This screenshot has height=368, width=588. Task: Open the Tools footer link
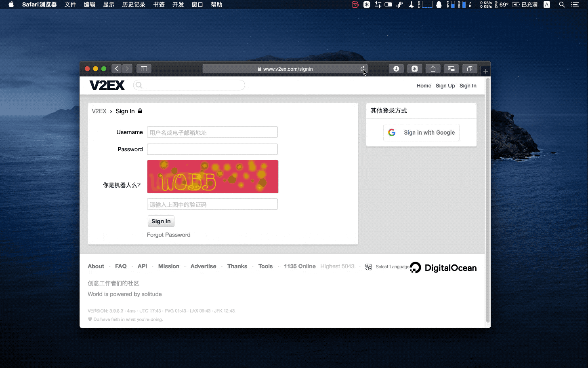266,266
